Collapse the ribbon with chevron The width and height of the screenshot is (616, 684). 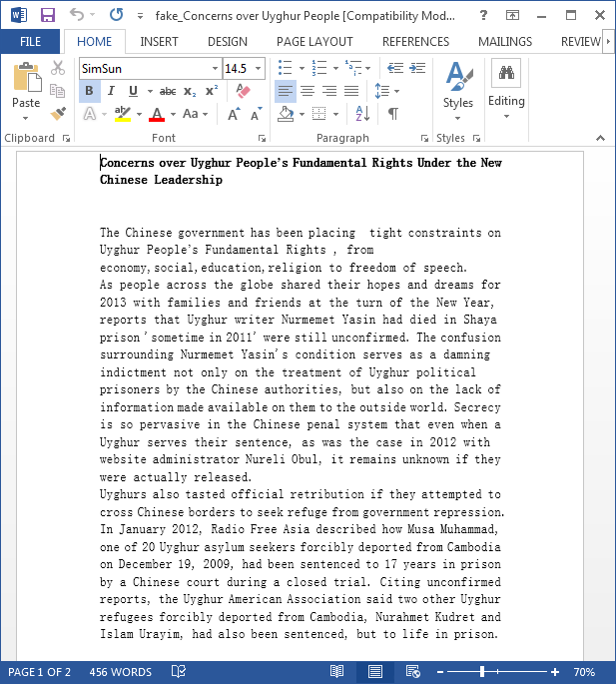600,138
